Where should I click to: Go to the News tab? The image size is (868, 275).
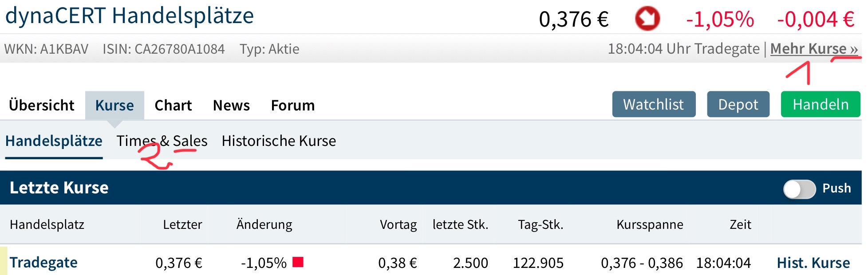pos(231,106)
